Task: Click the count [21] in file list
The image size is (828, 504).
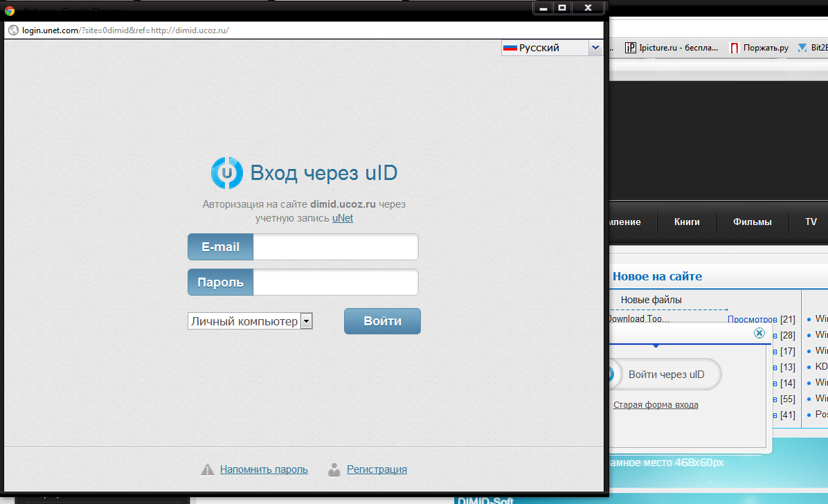Action: (x=788, y=319)
